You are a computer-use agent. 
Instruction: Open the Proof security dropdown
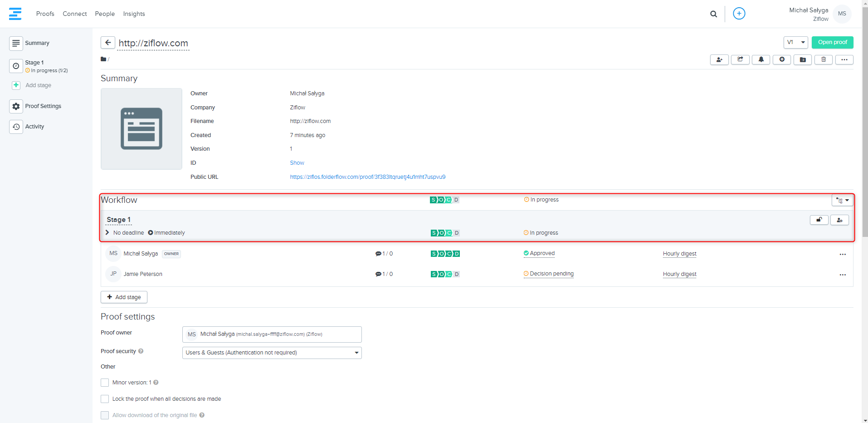(x=272, y=353)
